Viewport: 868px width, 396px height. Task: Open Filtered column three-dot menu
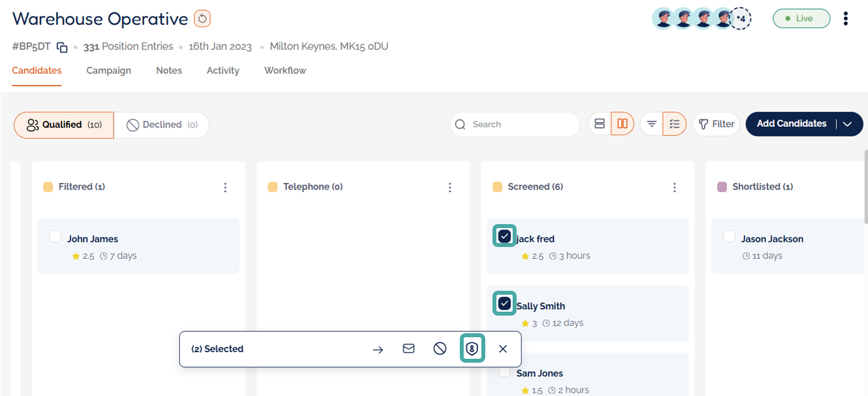point(225,188)
